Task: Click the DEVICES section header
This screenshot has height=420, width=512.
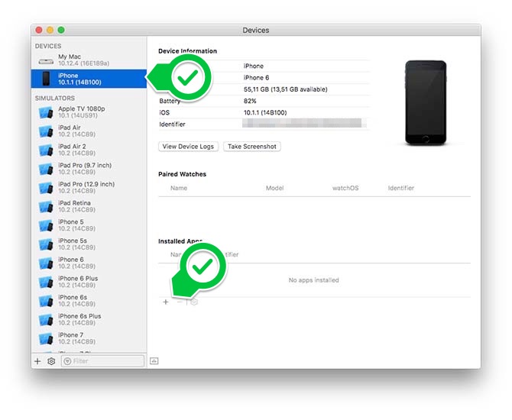Action: point(48,46)
